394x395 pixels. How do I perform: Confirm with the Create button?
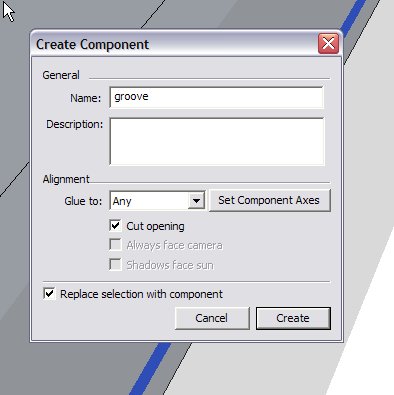pos(293,318)
